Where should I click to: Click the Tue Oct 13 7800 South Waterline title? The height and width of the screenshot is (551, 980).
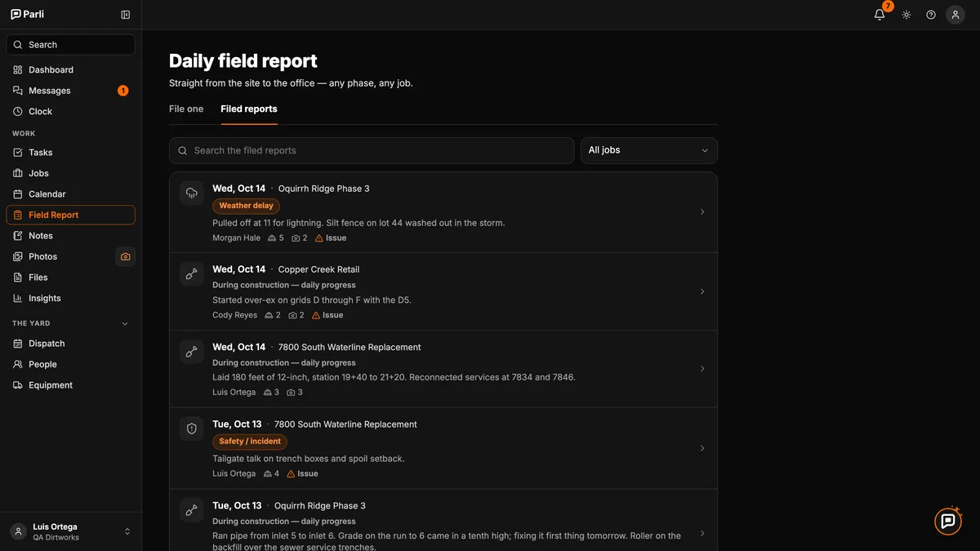345,424
